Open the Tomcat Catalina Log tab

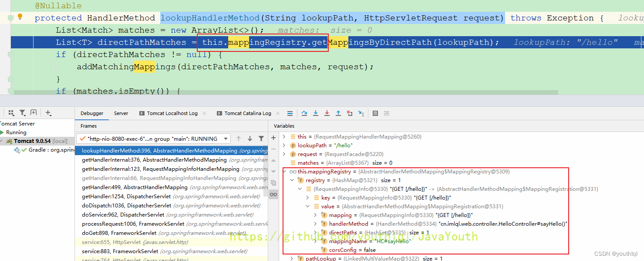point(248,113)
